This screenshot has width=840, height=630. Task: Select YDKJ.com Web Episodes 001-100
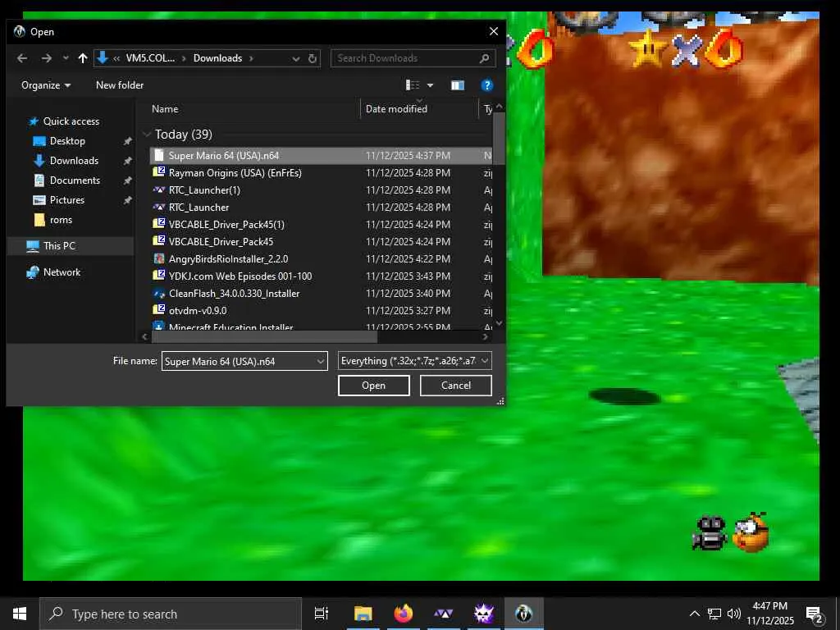321,276
